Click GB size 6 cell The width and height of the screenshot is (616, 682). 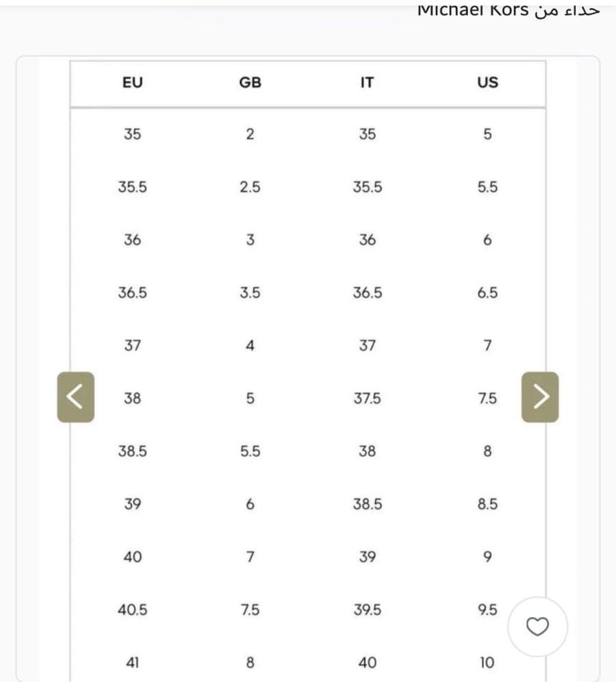[250, 504]
